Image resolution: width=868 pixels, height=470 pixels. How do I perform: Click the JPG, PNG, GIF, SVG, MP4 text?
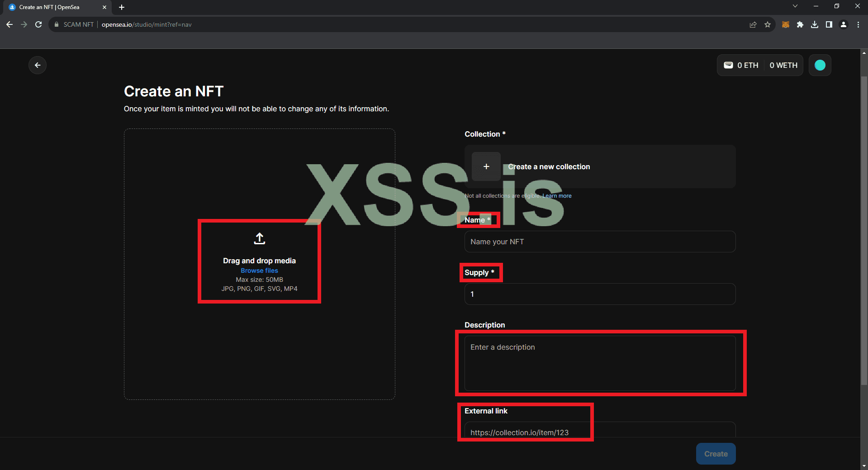[259, 289]
